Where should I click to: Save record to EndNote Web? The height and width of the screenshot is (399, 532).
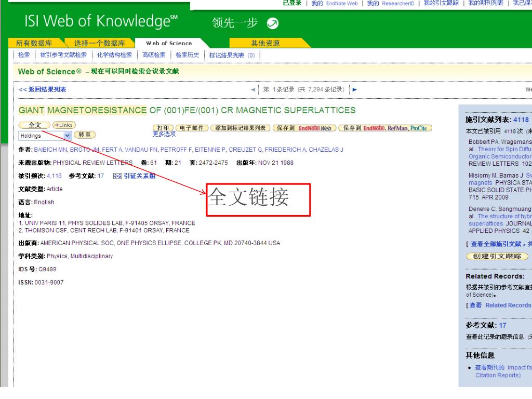(304, 128)
